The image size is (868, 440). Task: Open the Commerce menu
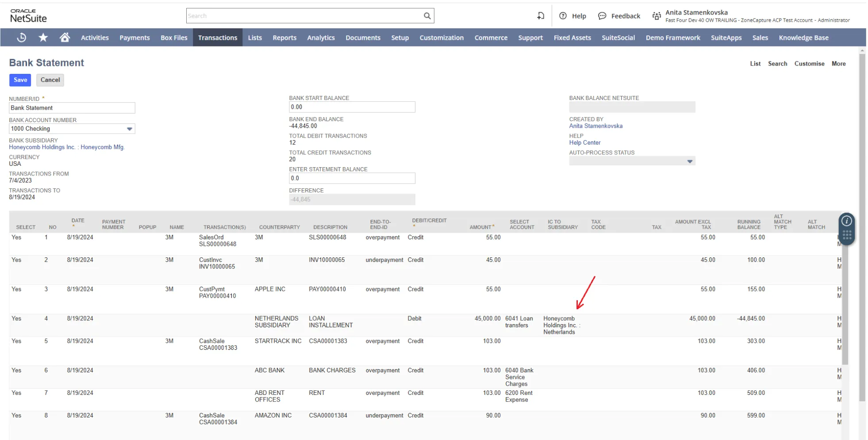click(x=491, y=38)
